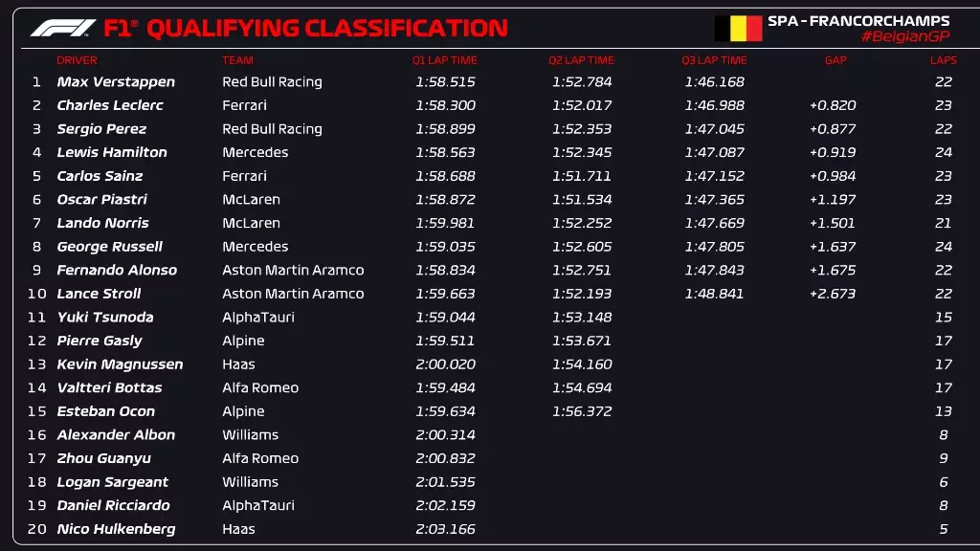Viewport: 980px width, 551px height.
Task: Select the Q1 LAP TIME column header
Action: (445, 60)
